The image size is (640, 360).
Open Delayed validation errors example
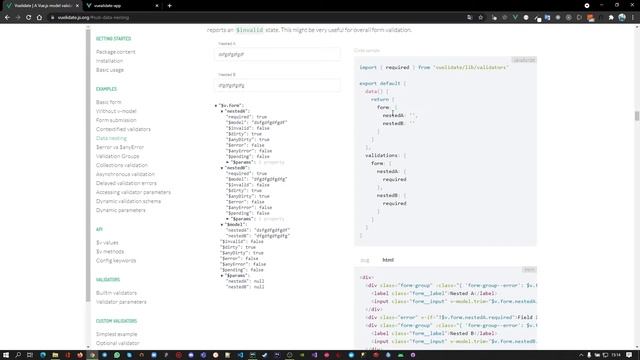click(x=126, y=183)
